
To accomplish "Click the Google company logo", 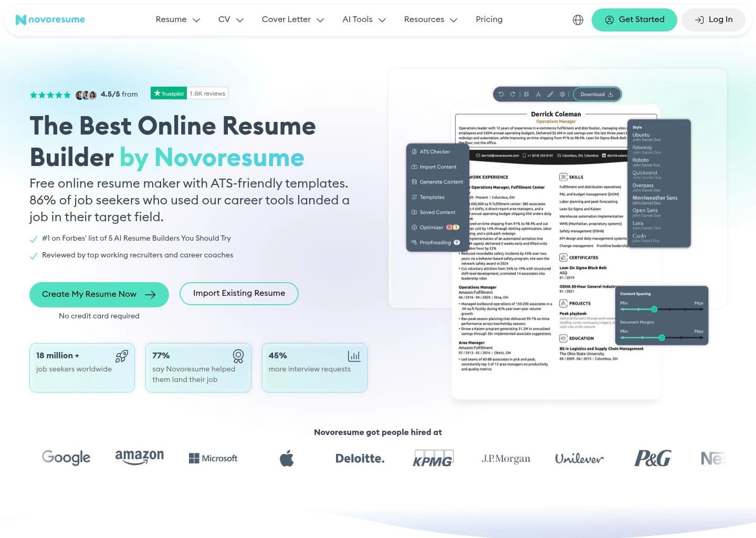I will point(66,458).
